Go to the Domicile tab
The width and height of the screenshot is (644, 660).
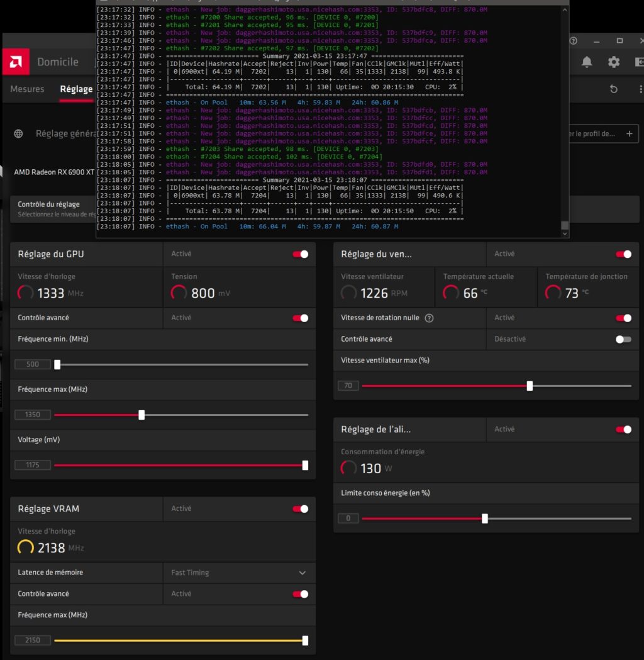coord(58,62)
